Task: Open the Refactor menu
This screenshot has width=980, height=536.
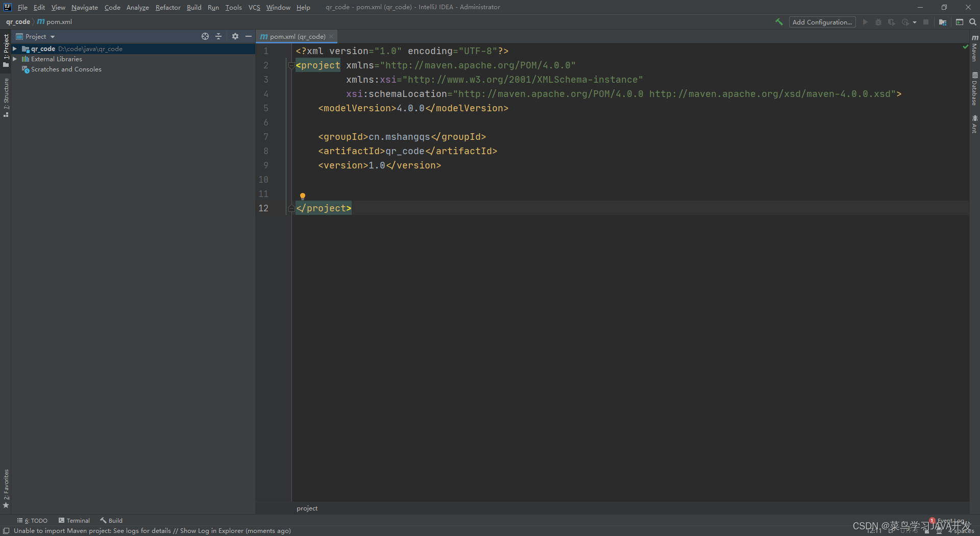Action: pos(168,7)
